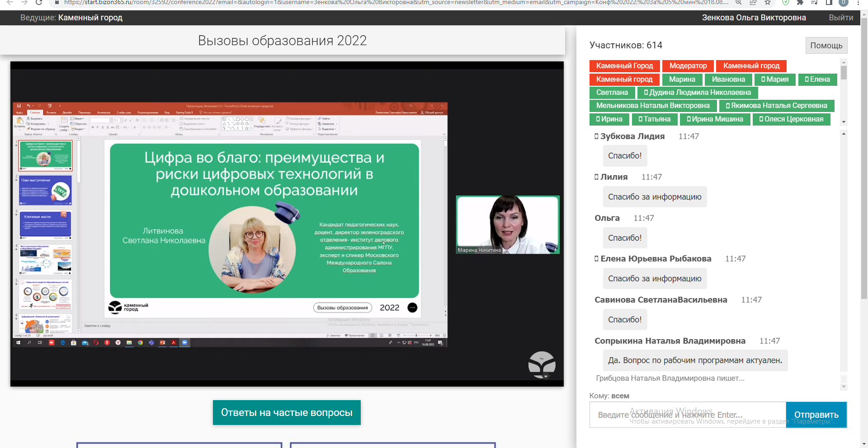Open Ответы на частые вопросы
The image size is (868, 448).
[x=287, y=412]
